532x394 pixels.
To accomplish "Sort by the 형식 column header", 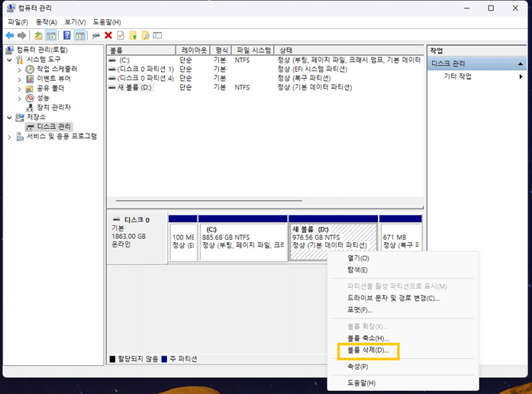I will (221, 50).
